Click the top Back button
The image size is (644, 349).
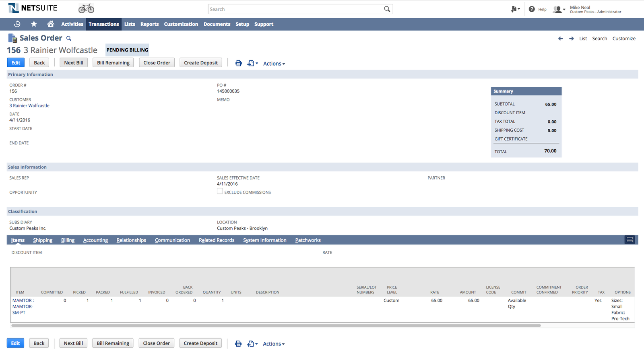[39, 63]
